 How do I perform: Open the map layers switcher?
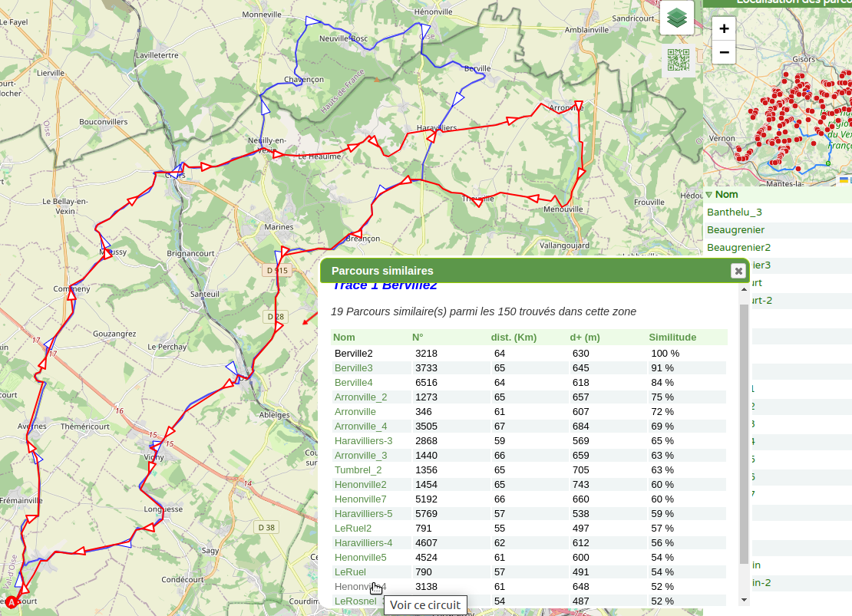coord(676,17)
